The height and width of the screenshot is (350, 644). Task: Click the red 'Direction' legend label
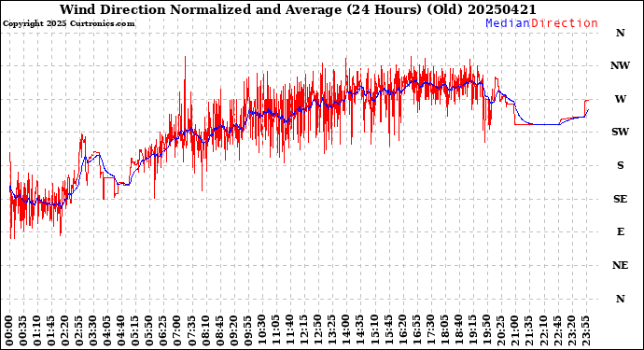[565, 23]
